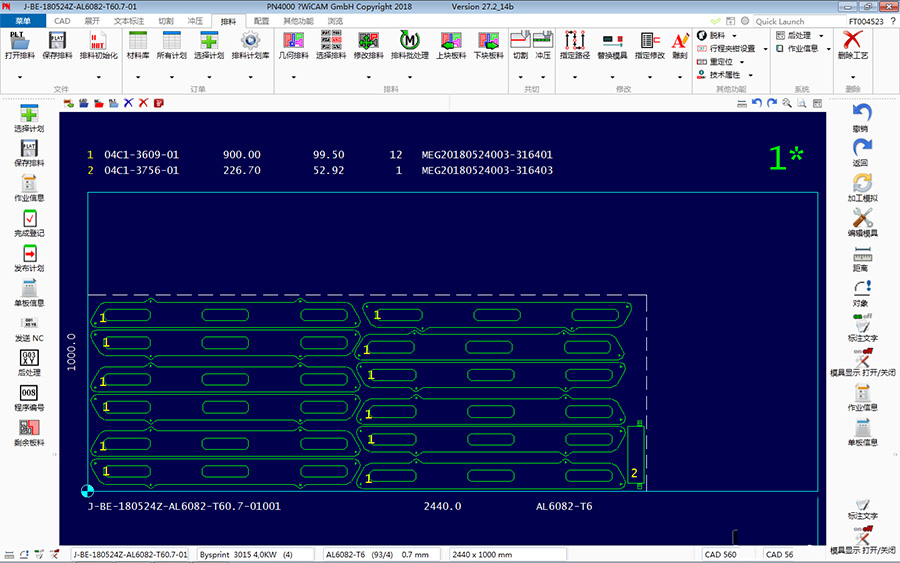This screenshot has height=563, width=900.
Task: Toggle 标注文字 on/off in right panel
Action: (861, 324)
